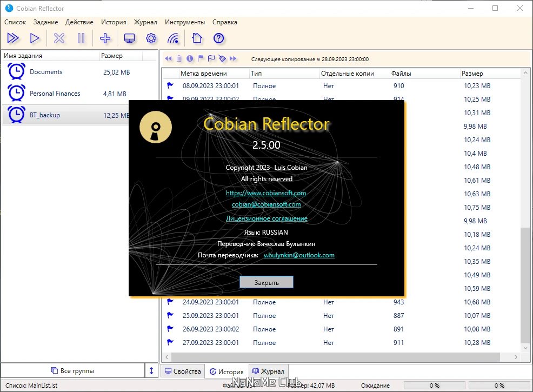This screenshot has width=533, height=392.
Task: Click the info icon in the history toolbar
Action: coord(190,58)
